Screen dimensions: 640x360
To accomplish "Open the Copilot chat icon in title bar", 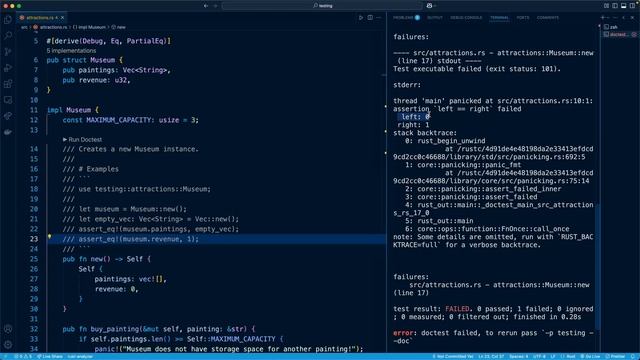I will pos(429,6).
